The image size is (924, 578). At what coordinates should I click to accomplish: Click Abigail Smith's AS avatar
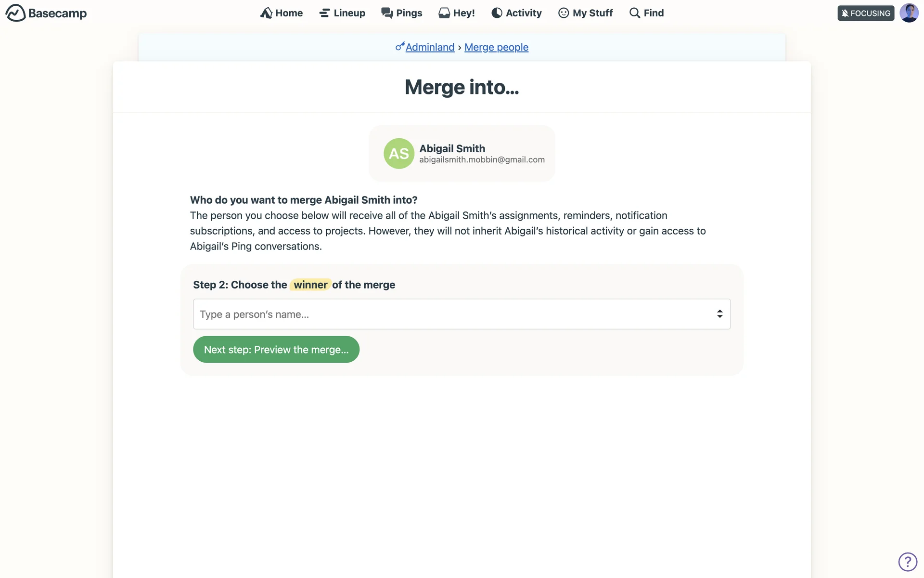[x=399, y=154]
